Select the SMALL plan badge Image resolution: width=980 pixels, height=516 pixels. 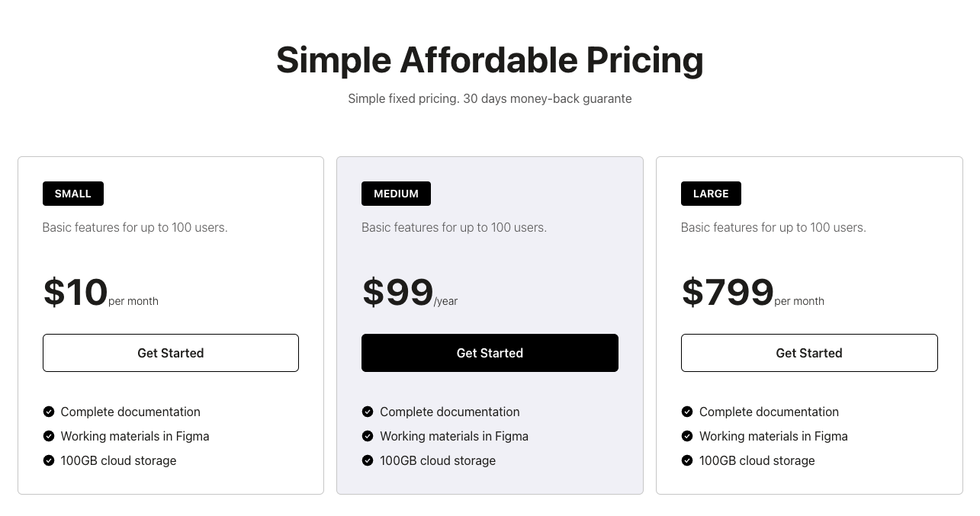pyautogui.click(x=73, y=194)
